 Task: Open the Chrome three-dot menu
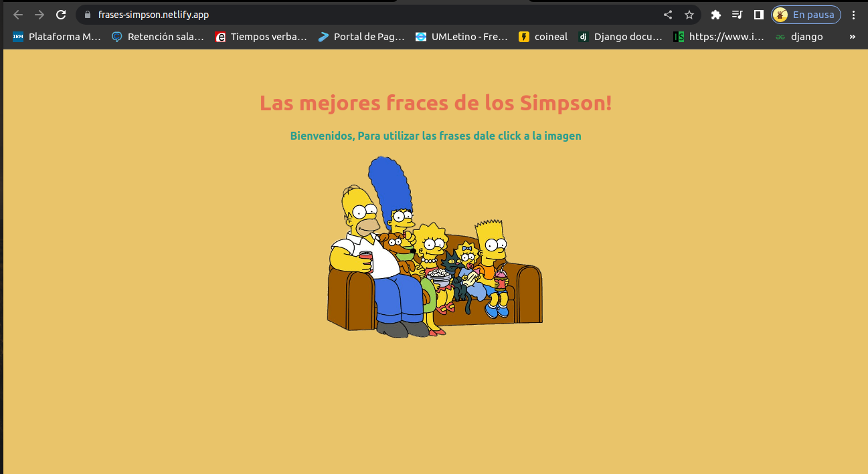[853, 15]
